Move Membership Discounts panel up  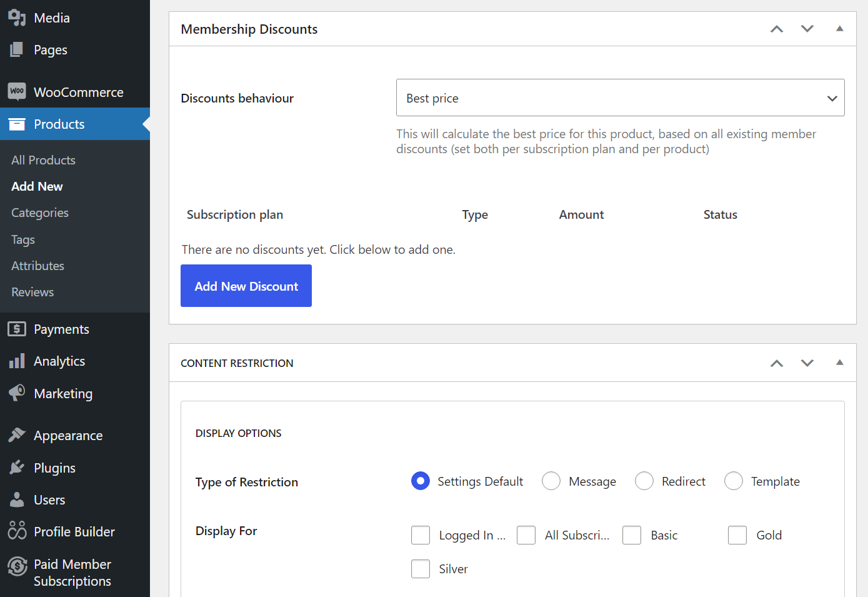[777, 29]
